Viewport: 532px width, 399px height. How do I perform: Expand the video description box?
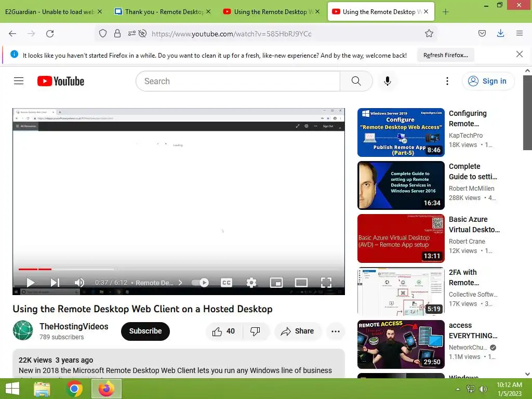(179, 364)
